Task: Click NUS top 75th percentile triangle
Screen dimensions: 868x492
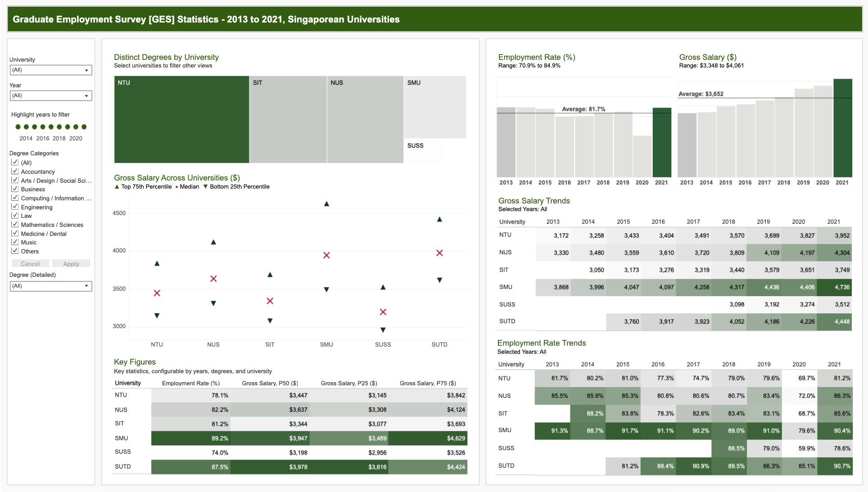Action: tap(213, 242)
